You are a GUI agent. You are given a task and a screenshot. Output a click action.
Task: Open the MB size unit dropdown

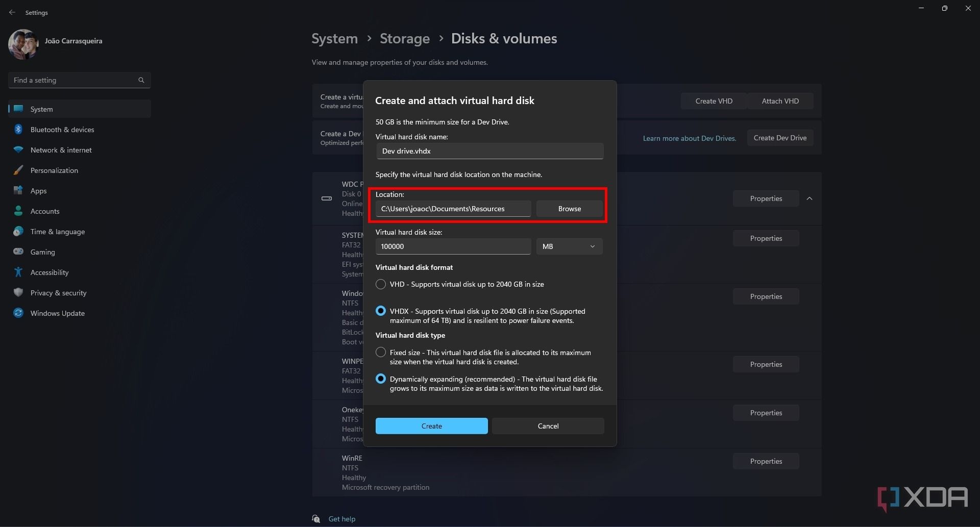(569, 246)
